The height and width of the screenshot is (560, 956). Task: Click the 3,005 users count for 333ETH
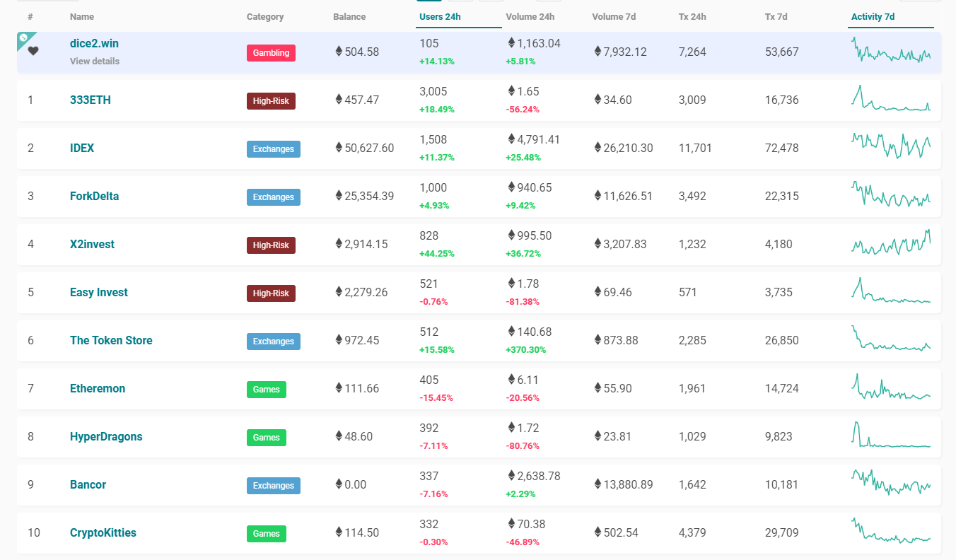pyautogui.click(x=433, y=91)
